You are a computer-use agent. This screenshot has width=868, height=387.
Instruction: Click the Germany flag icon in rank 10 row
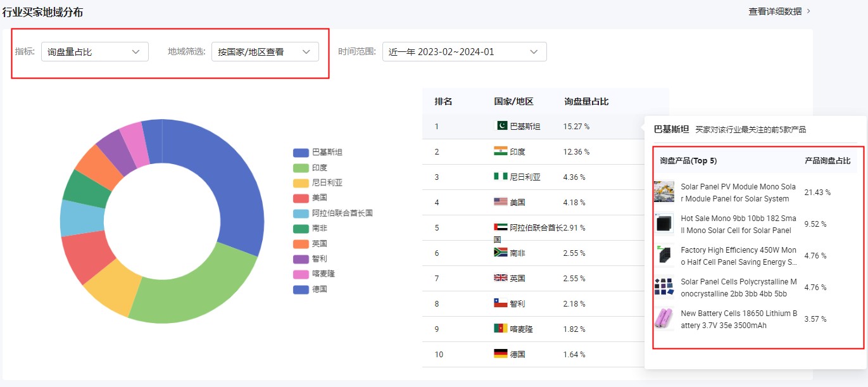click(500, 354)
